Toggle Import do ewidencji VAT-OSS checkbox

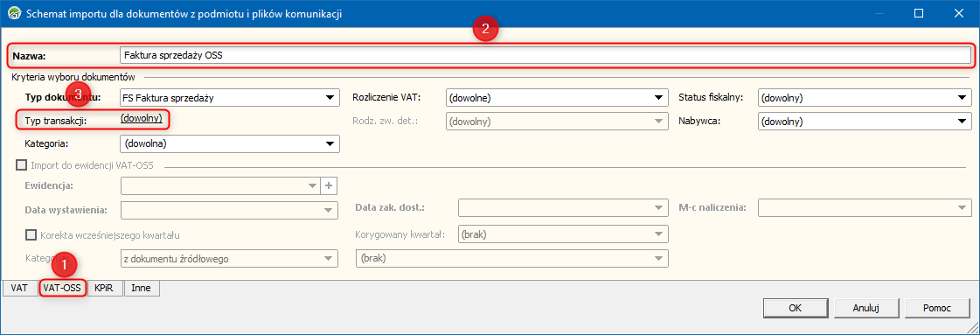[x=22, y=165]
